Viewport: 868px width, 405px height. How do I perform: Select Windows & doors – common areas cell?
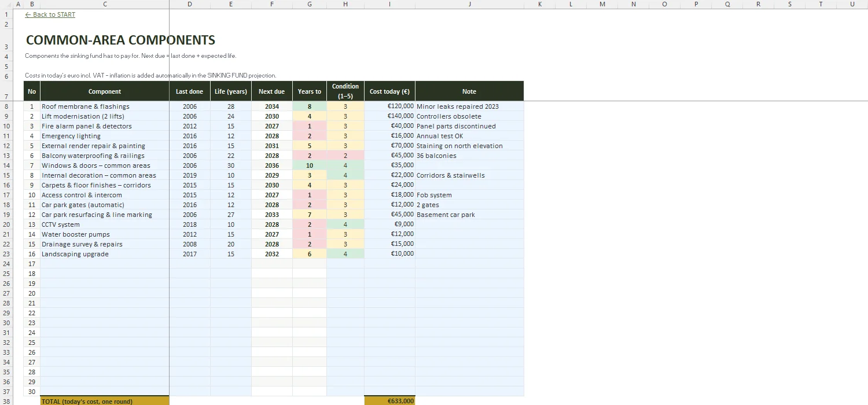[105, 165]
